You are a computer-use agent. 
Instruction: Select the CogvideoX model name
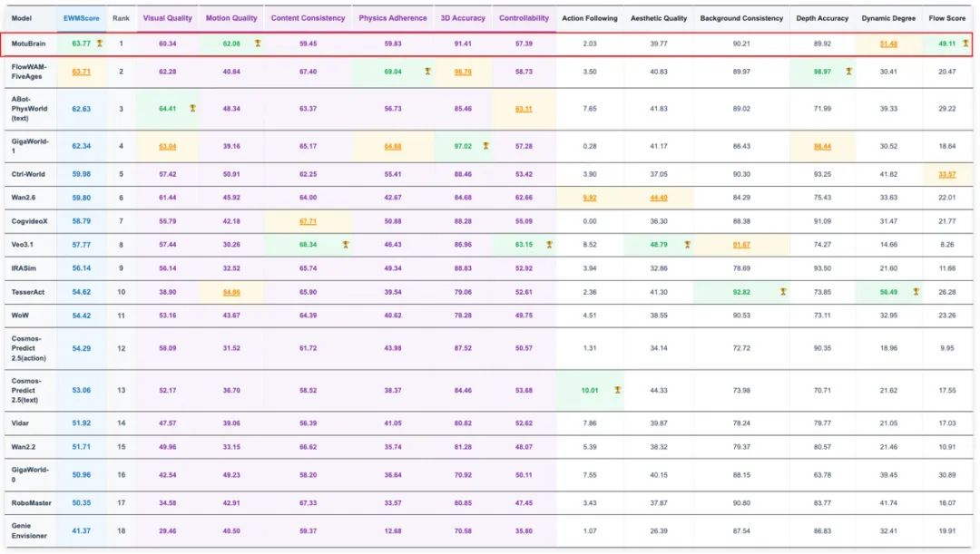coord(29,221)
